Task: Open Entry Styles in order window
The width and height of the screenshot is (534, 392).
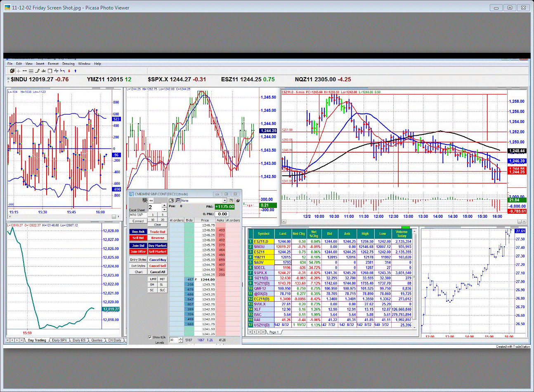Action: click(138, 260)
